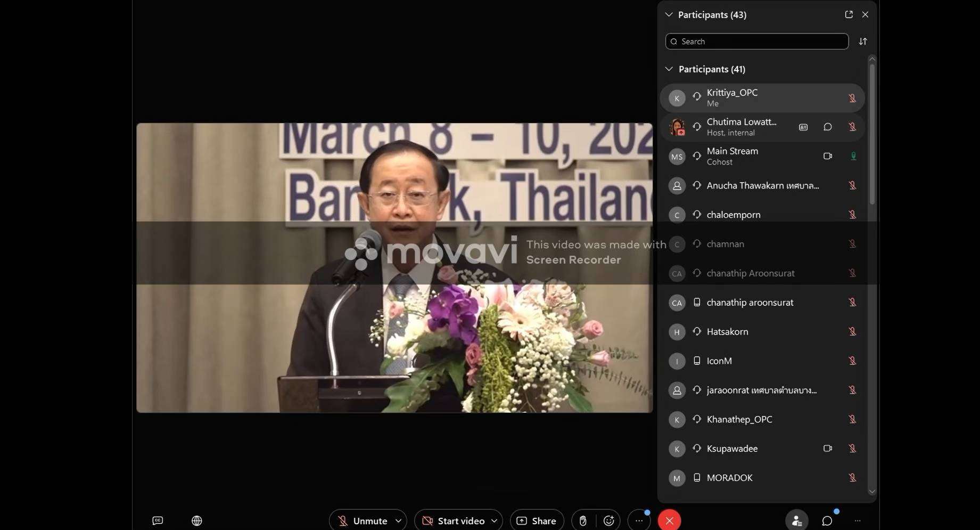Image resolution: width=980 pixels, height=530 pixels.
Task: Click the participant Search field
Action: click(756, 42)
